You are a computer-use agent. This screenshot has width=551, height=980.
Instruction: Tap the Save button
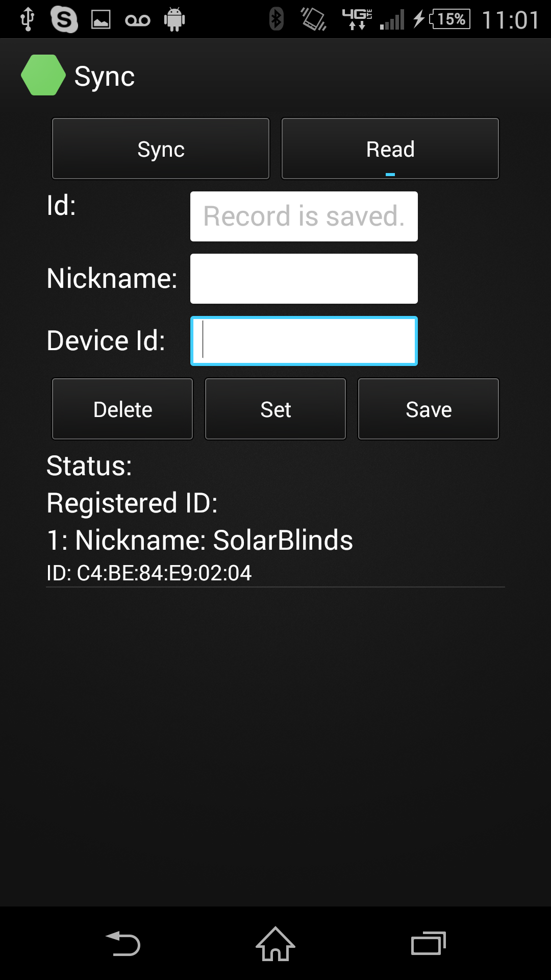pyautogui.click(x=429, y=409)
